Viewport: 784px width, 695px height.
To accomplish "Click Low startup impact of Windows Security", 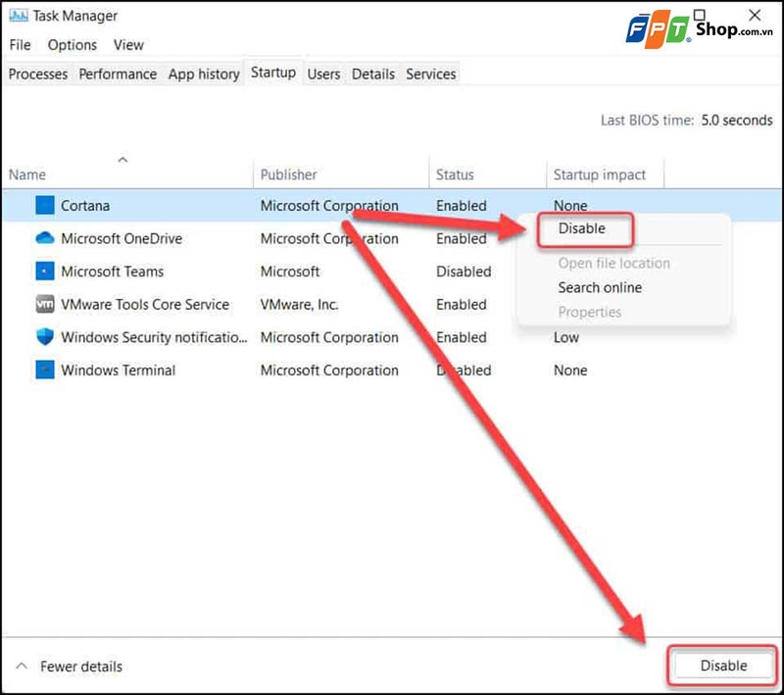I will (x=566, y=337).
